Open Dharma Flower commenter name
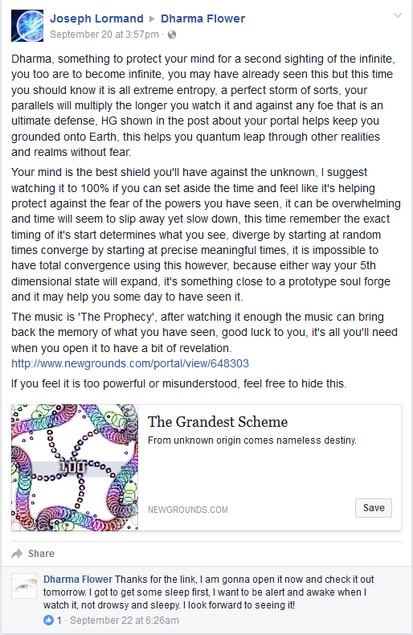This screenshot has height=635, width=413. [78, 580]
